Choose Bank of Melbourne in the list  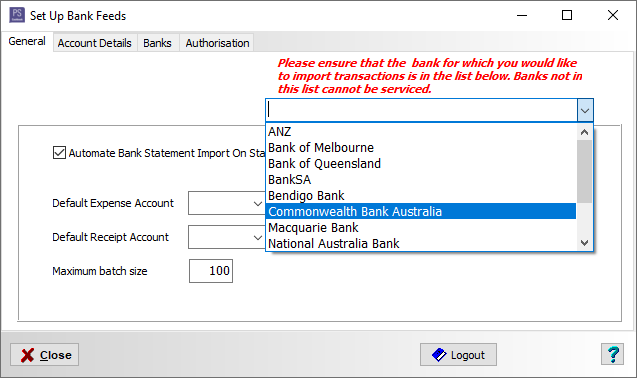[x=421, y=148]
